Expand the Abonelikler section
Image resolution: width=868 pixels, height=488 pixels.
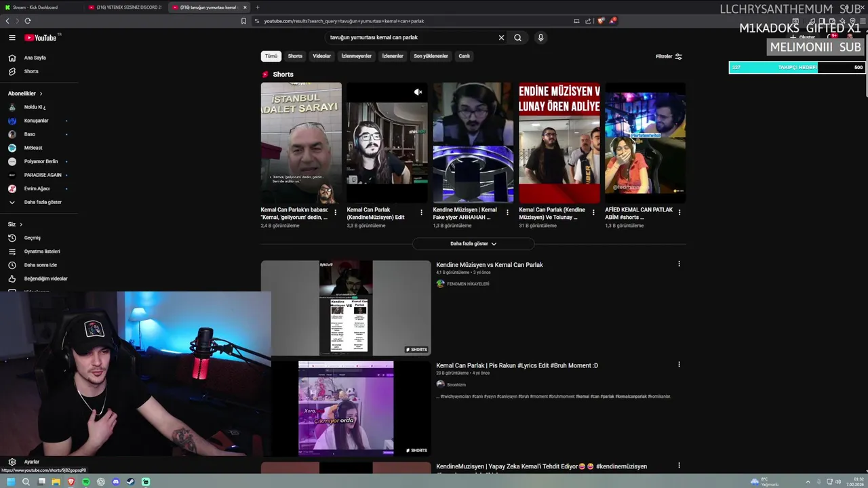[25, 94]
